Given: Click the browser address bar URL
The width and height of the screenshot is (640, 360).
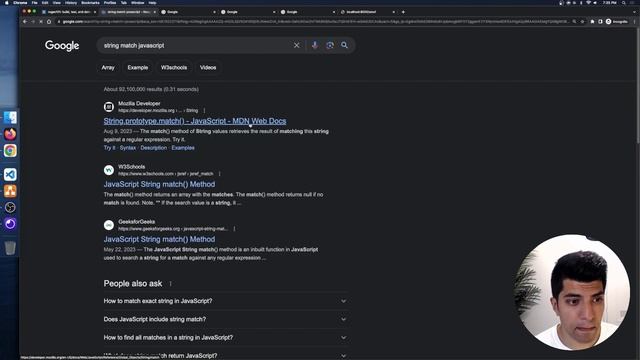Looking at the screenshot, I should coord(314,22).
